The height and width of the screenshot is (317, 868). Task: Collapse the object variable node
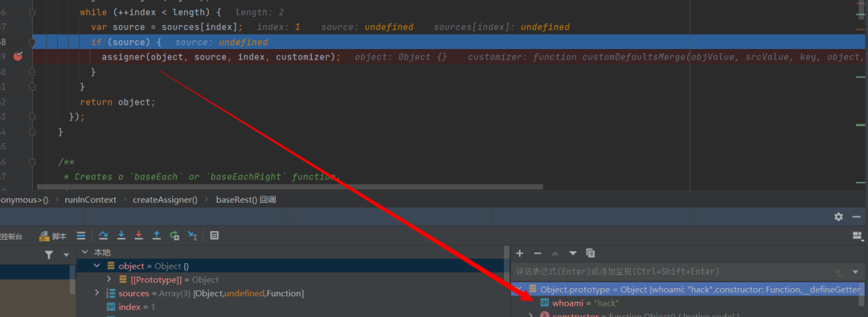click(x=97, y=266)
